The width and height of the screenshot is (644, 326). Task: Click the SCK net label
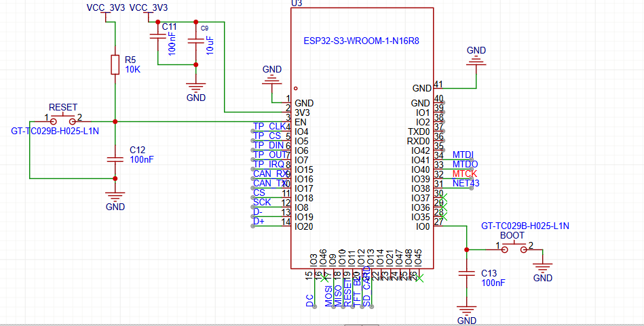coord(262,202)
